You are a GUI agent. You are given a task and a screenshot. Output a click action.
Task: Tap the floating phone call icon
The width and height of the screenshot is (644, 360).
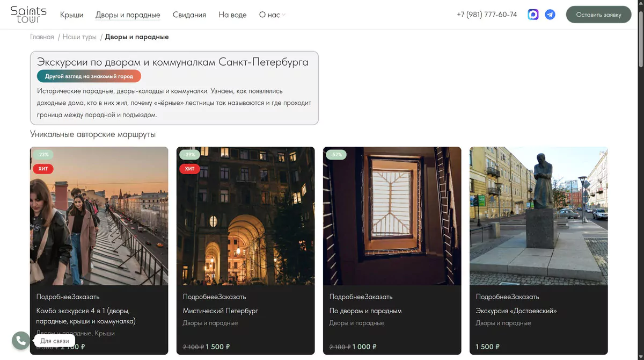coord(21,341)
